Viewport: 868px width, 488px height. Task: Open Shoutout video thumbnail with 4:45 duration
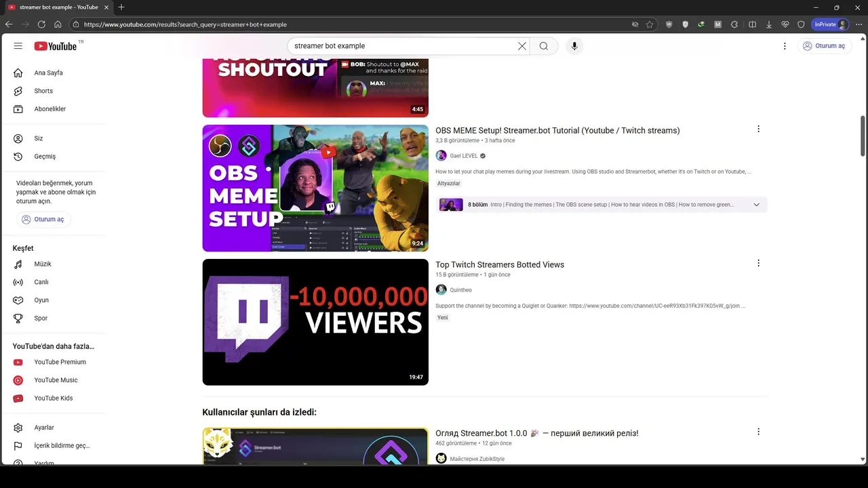(x=315, y=88)
